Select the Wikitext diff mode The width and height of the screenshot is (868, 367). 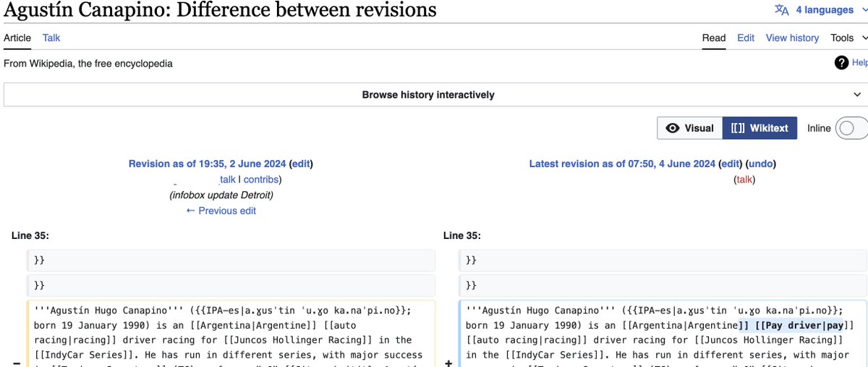759,128
